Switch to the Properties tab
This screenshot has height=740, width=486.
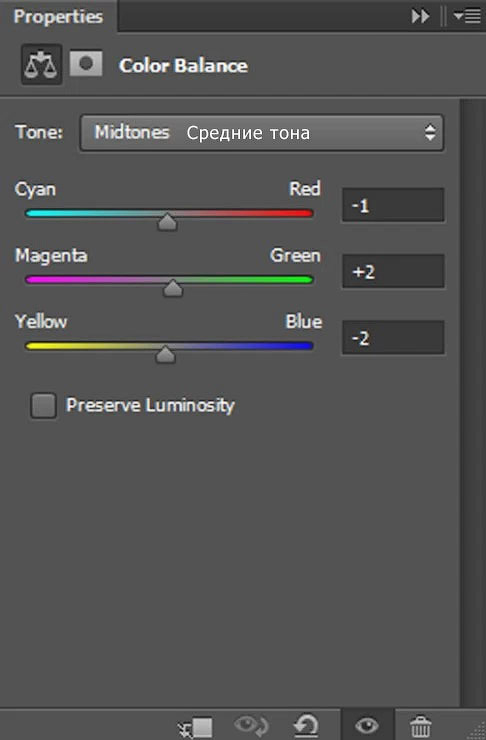tap(58, 17)
